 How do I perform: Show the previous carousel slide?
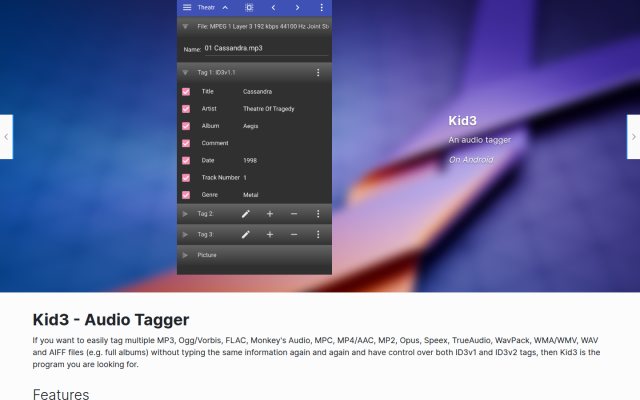(6, 137)
